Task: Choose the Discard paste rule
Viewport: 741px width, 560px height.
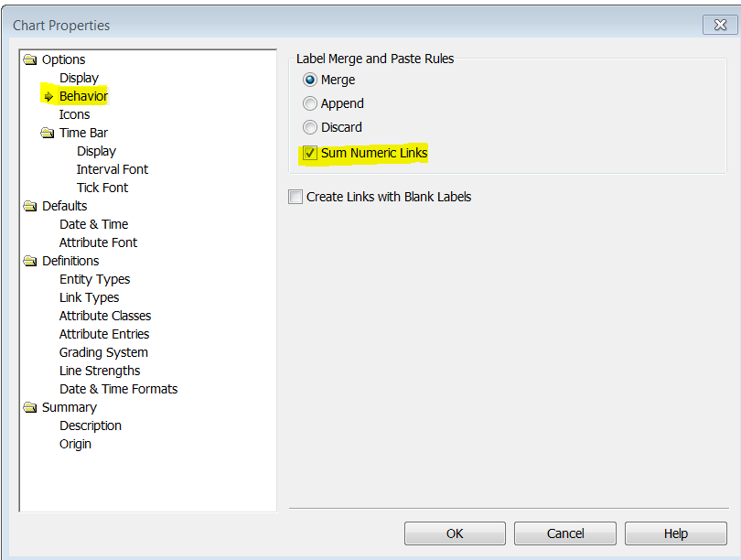Action: 310,127
